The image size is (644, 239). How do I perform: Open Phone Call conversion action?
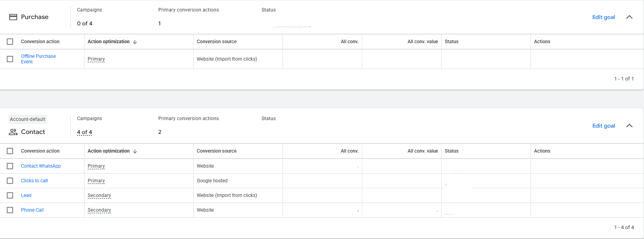pyautogui.click(x=32, y=210)
